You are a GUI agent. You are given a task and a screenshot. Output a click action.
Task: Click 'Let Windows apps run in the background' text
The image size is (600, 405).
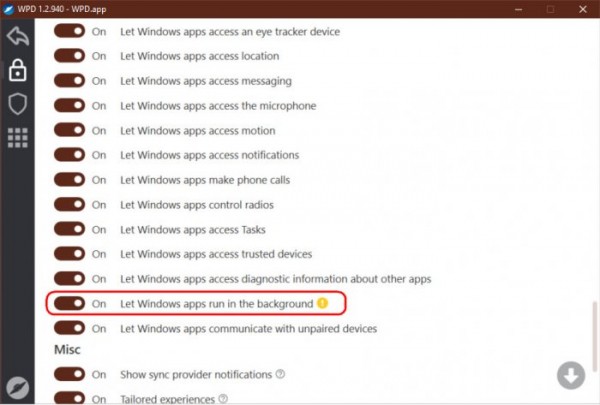point(217,304)
